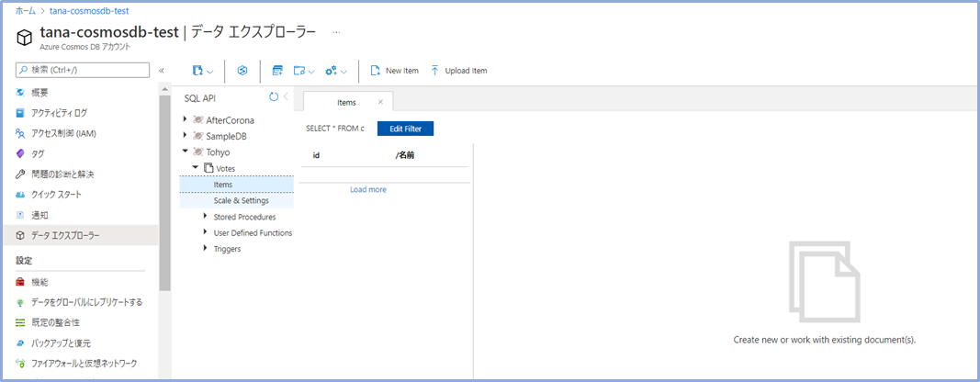Click the 機能 toolbox icon
Image resolution: width=980 pixels, height=382 pixels.
(x=20, y=282)
